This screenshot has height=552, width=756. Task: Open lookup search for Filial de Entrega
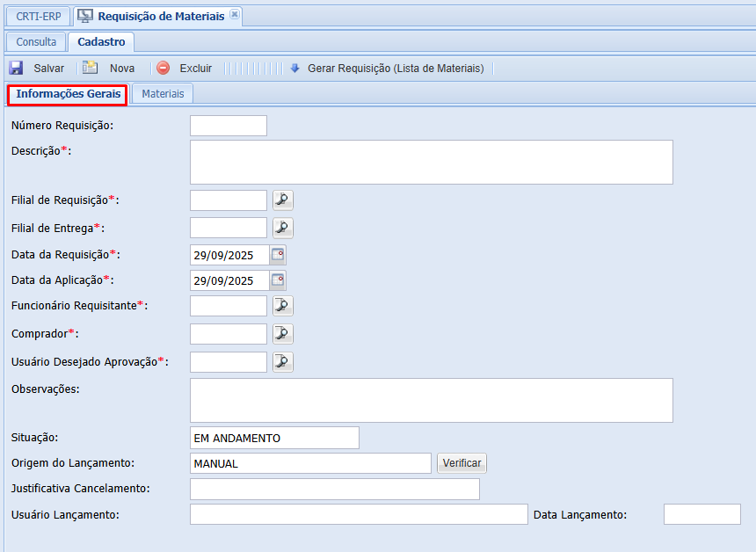[x=283, y=228]
